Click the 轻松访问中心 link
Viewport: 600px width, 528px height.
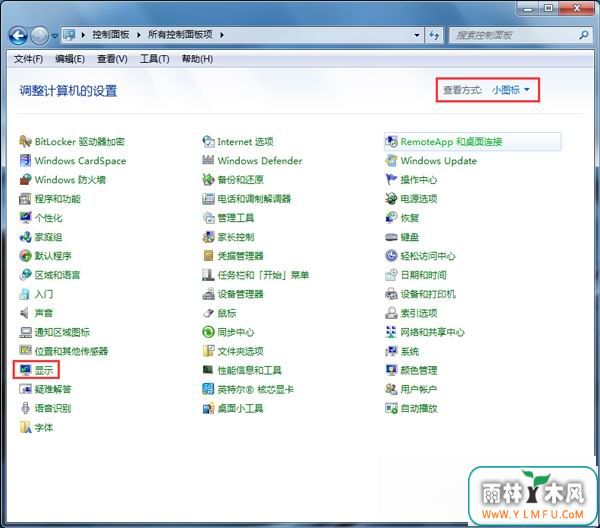click(428, 256)
